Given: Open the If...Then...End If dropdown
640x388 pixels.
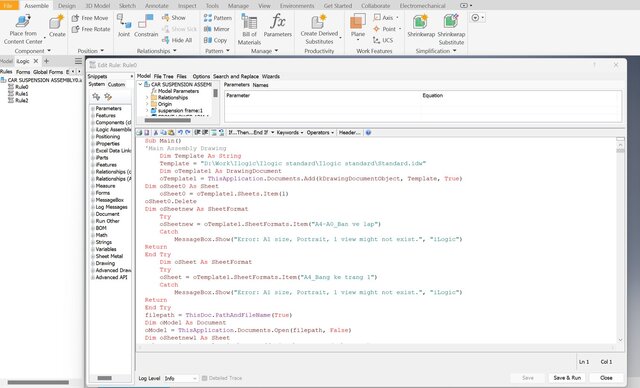Looking at the screenshot, I should pyautogui.click(x=251, y=133).
